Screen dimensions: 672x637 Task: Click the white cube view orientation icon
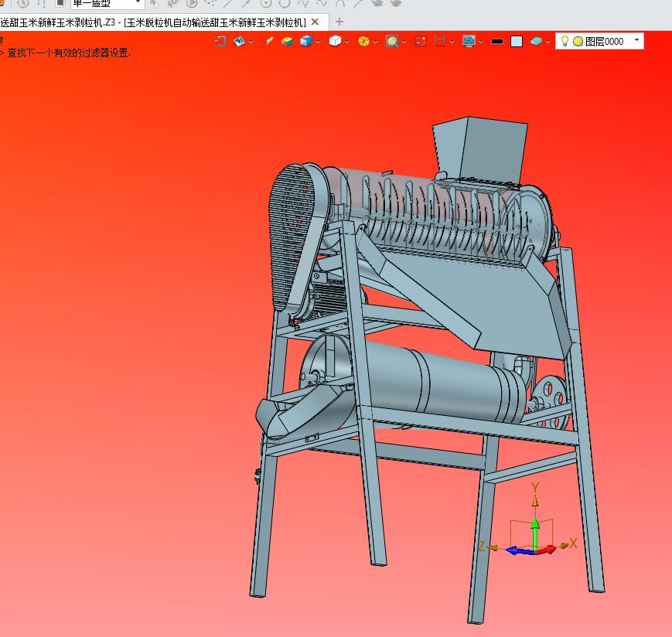[335, 41]
